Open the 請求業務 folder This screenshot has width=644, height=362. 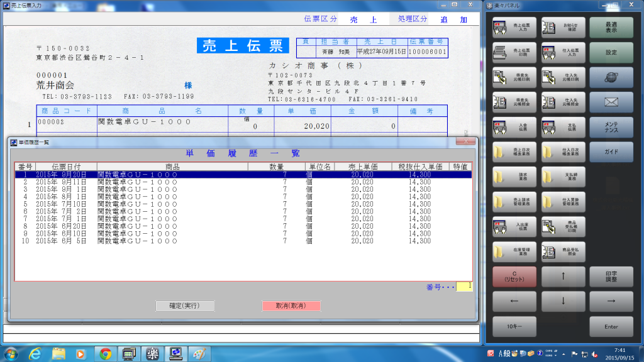[x=514, y=177]
